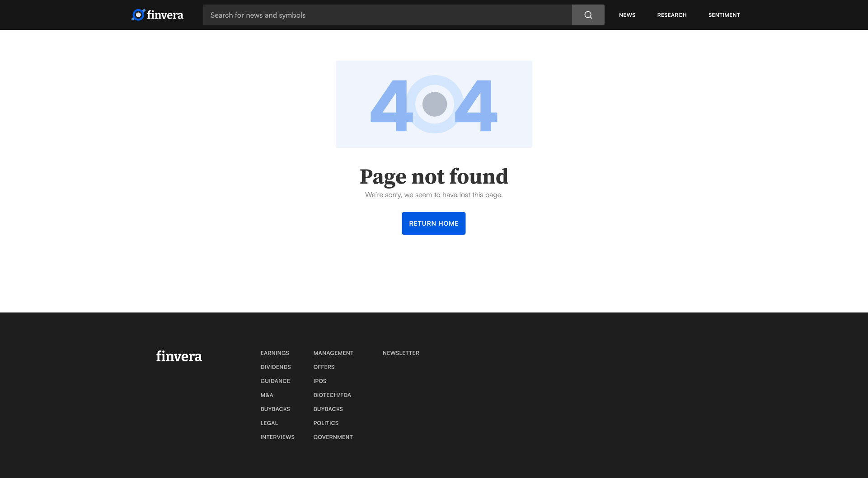Subscribe via the Newsletter footer link
The width and height of the screenshot is (868, 478).
pos(401,353)
